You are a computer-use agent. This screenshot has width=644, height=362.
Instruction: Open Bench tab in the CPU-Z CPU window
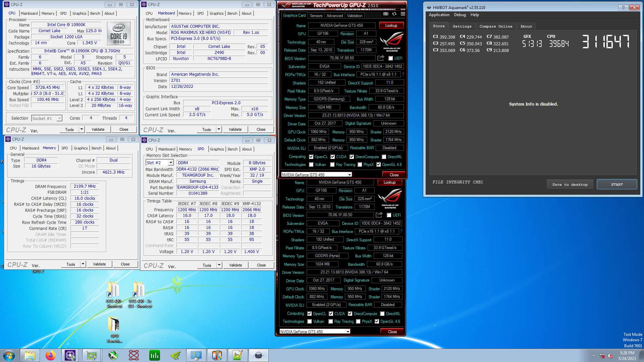(x=95, y=13)
